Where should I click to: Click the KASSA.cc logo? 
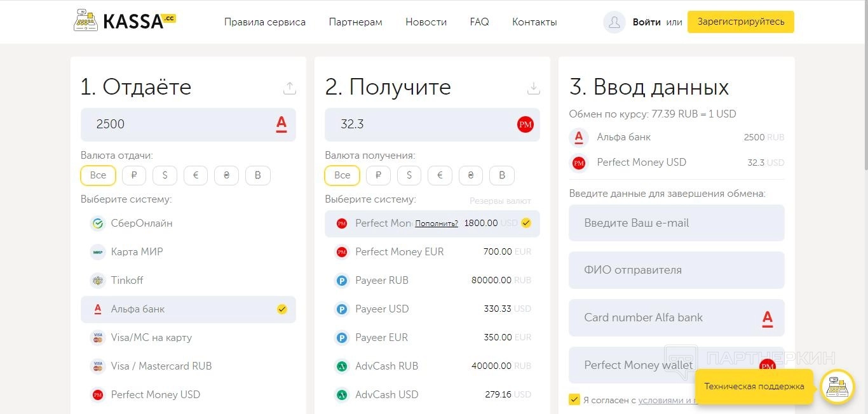[x=125, y=21]
